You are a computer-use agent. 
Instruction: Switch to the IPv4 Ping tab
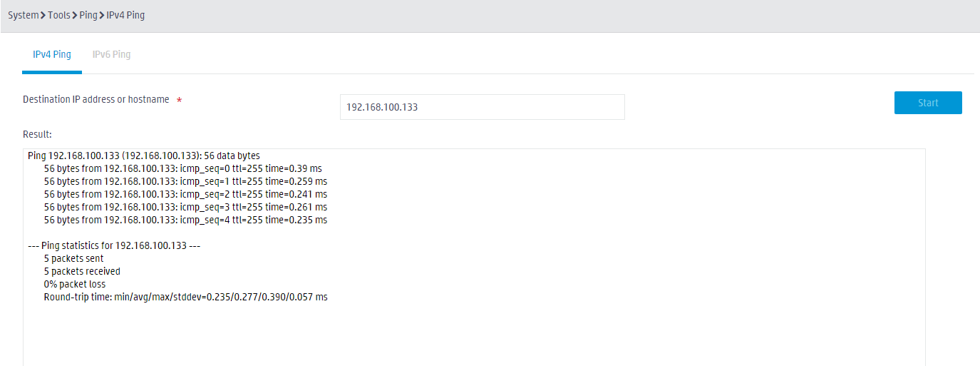tap(52, 54)
